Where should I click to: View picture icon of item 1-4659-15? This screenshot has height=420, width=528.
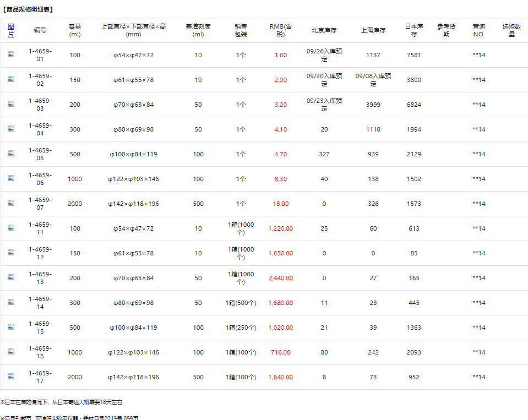tap(11, 327)
